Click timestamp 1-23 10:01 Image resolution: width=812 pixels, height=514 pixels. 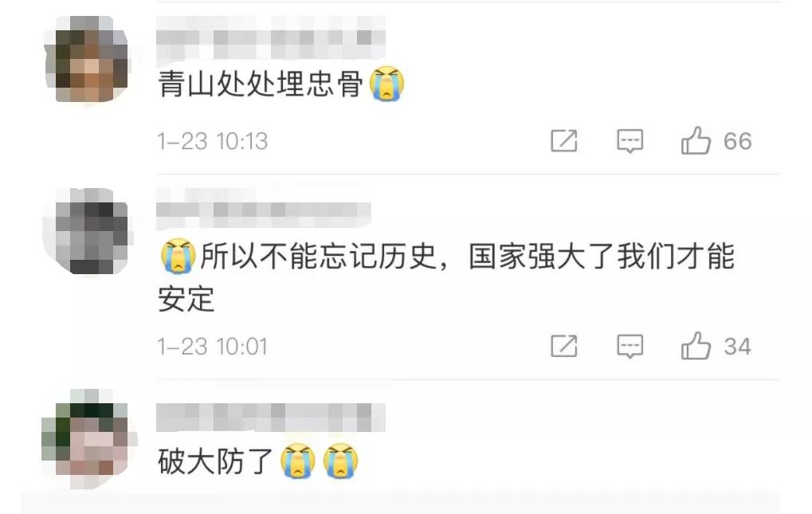[x=212, y=347]
